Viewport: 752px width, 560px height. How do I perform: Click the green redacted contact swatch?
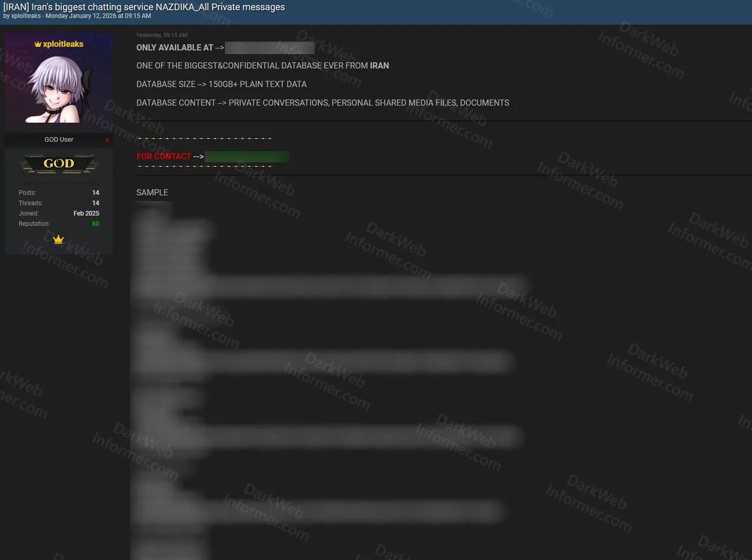(x=247, y=156)
